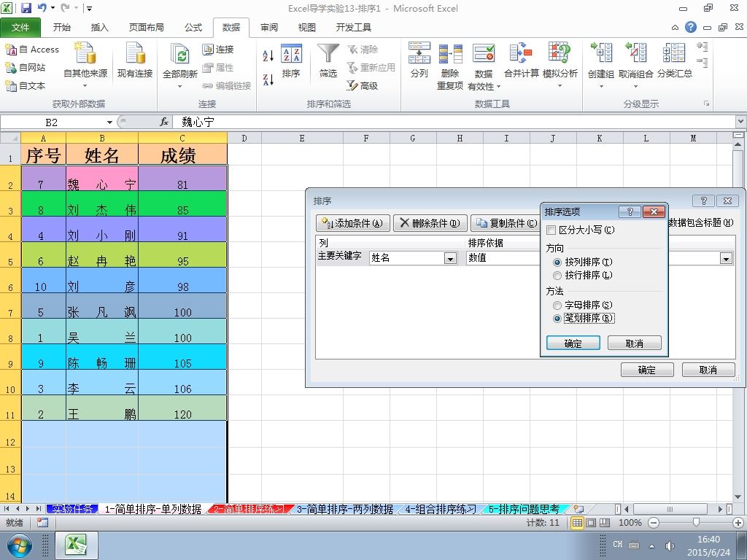Click zoom in plus button
The width and height of the screenshot is (747, 560).
tap(738, 523)
